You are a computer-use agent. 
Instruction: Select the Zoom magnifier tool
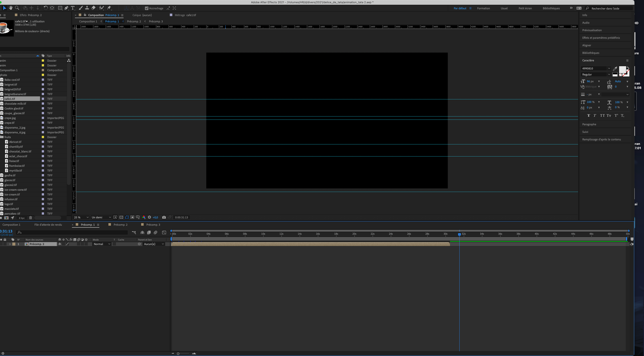click(x=17, y=8)
